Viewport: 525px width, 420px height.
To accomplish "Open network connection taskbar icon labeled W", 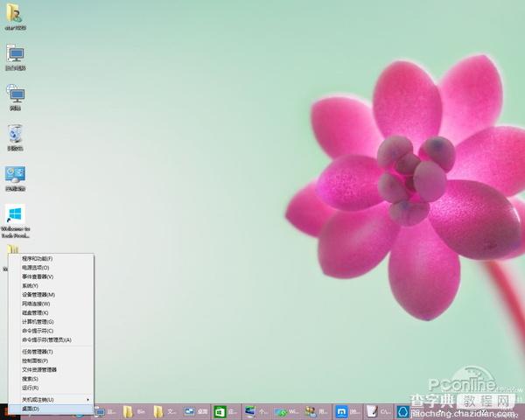I will (286, 412).
